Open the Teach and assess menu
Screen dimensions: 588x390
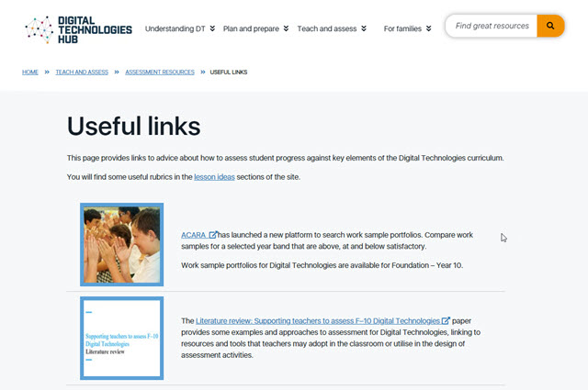tap(327, 28)
